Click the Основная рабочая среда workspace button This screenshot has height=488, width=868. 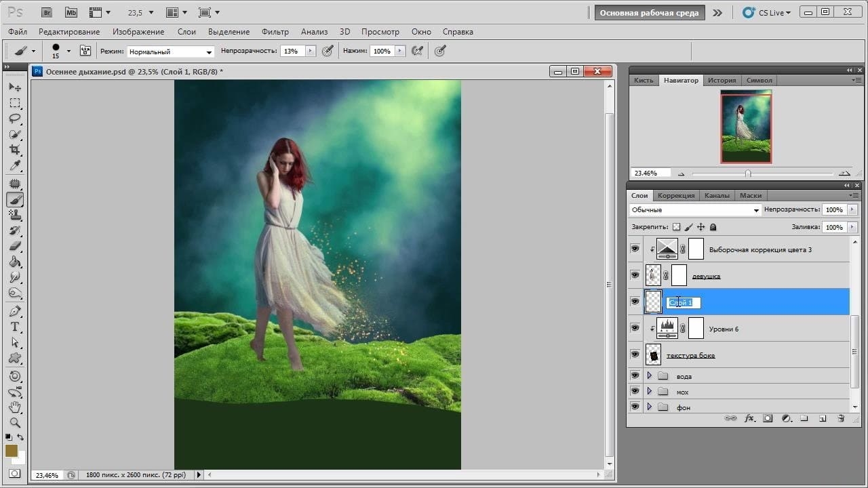tap(650, 13)
